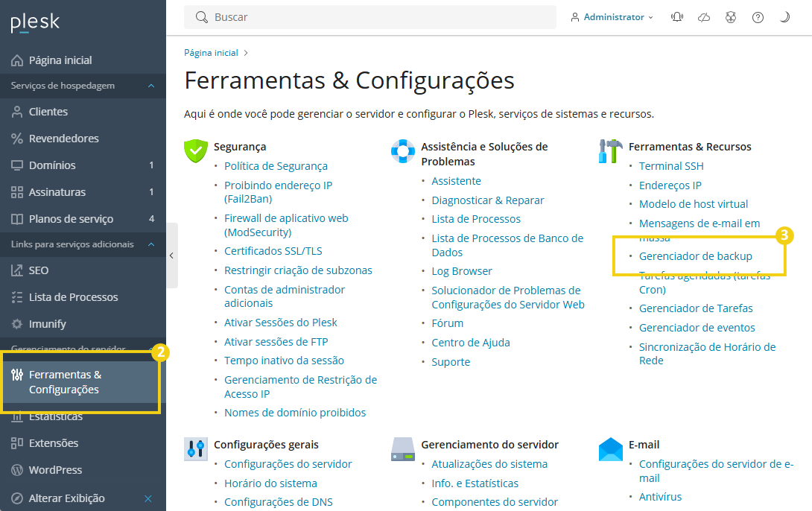Click the Plesk logo
This screenshot has width=812, height=511.
click(34, 23)
